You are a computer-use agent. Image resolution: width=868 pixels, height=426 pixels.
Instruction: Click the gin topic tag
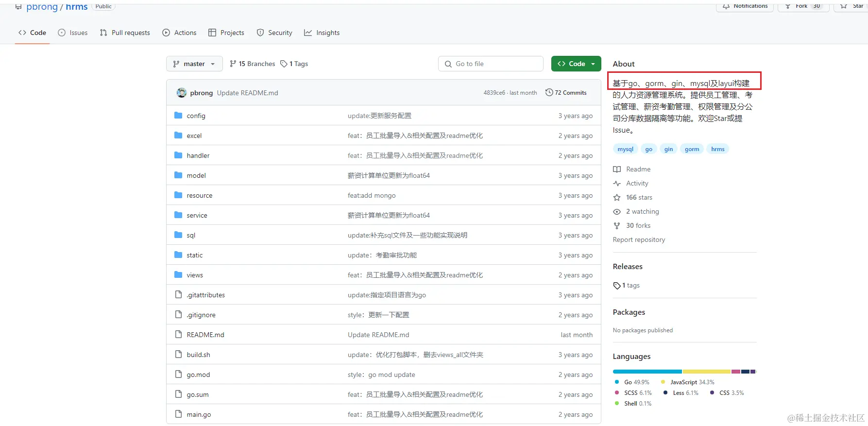pos(668,149)
